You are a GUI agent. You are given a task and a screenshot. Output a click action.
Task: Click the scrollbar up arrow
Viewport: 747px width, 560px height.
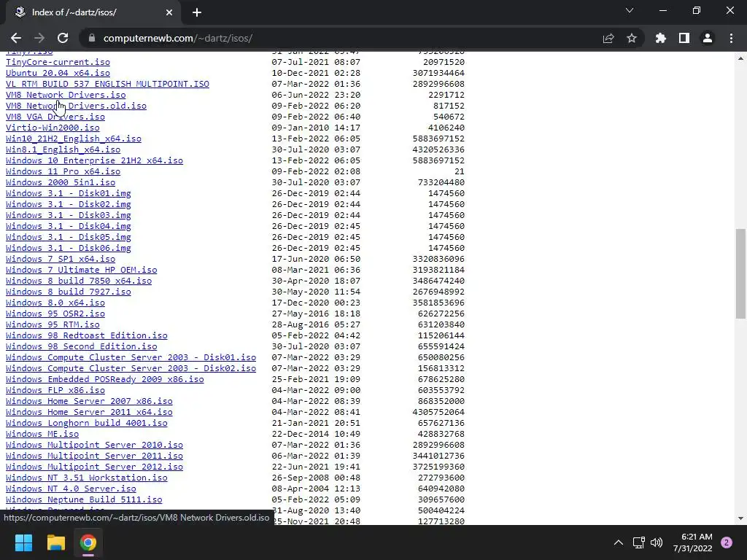pyautogui.click(x=740, y=58)
